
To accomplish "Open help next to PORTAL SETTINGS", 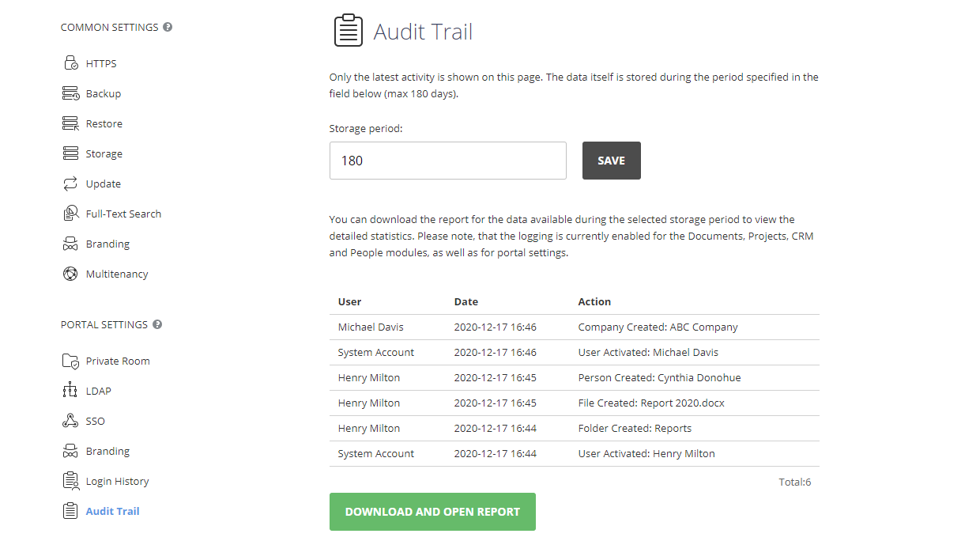I will (x=156, y=324).
